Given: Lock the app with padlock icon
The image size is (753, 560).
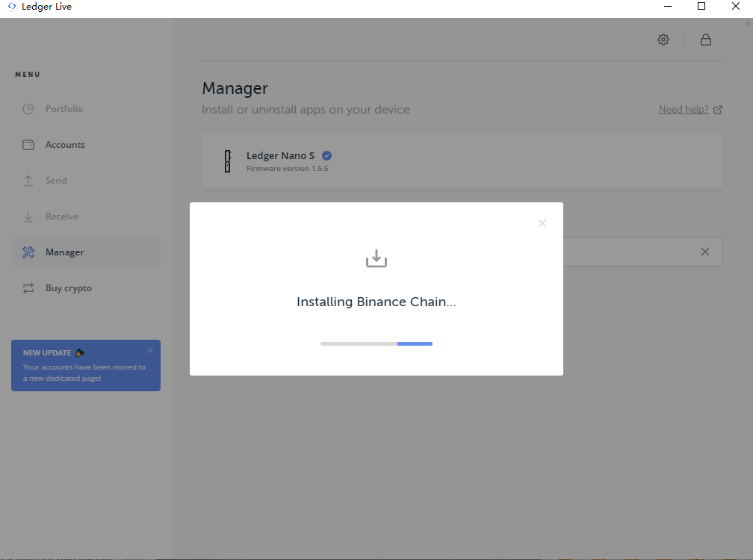Looking at the screenshot, I should point(705,40).
